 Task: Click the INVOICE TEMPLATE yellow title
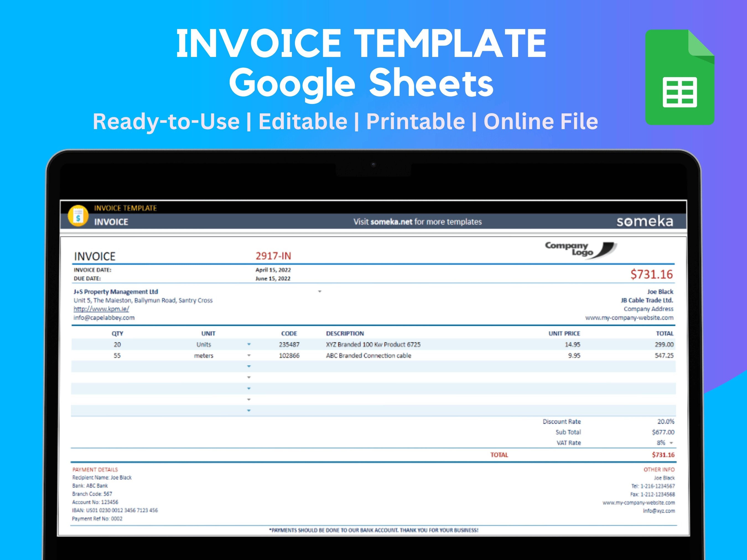point(125,208)
